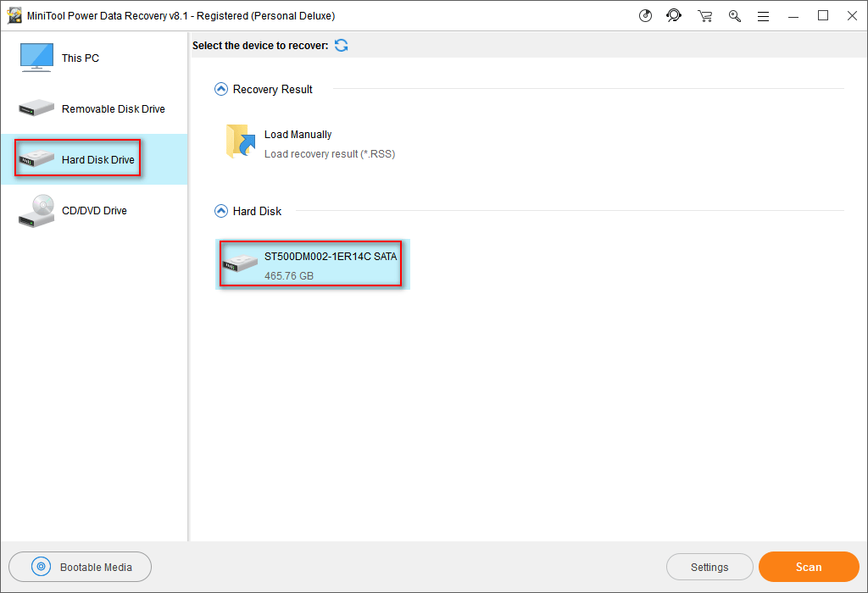Maximize the MiniTool window

point(823,16)
